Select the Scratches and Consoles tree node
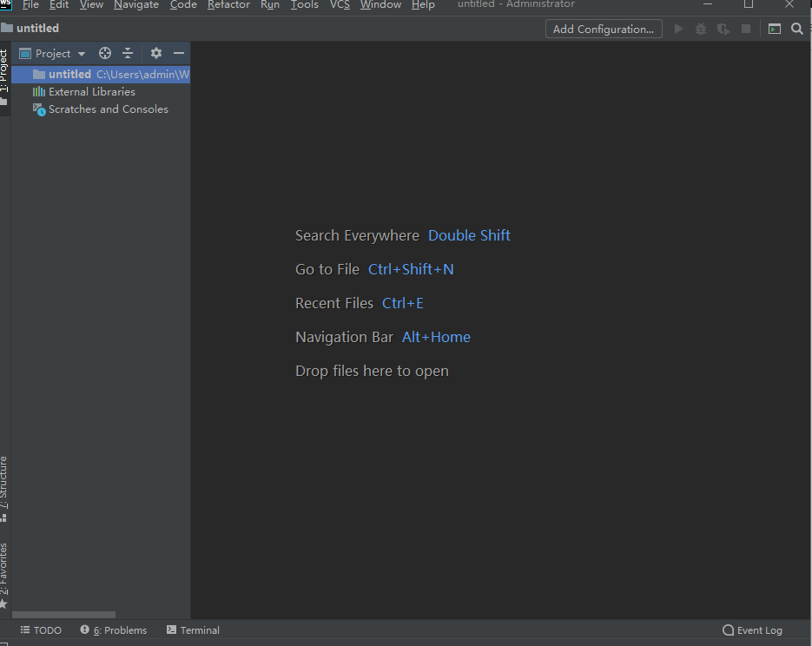This screenshot has width=812, height=646. click(108, 109)
